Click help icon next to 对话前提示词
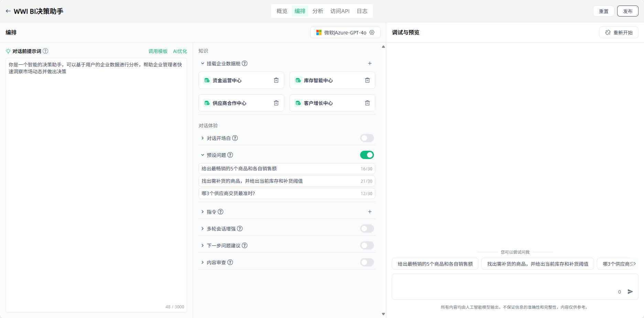The image size is (644, 318). click(x=45, y=51)
